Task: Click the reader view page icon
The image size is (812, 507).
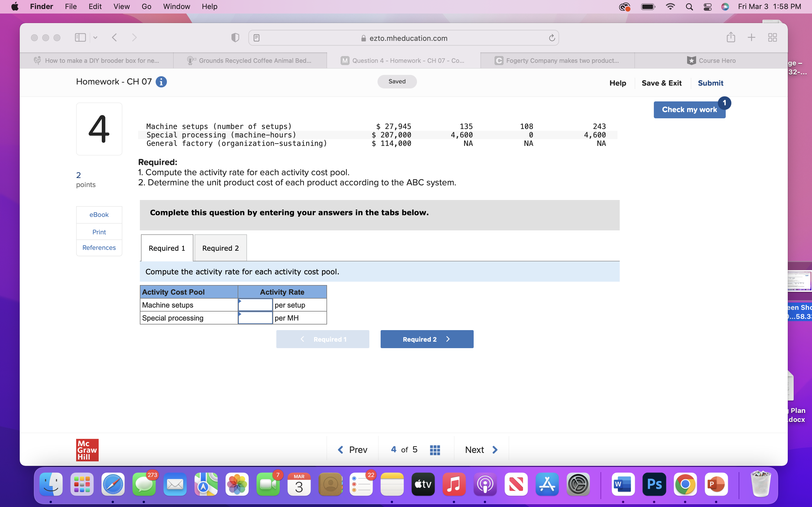Action: 257,38
